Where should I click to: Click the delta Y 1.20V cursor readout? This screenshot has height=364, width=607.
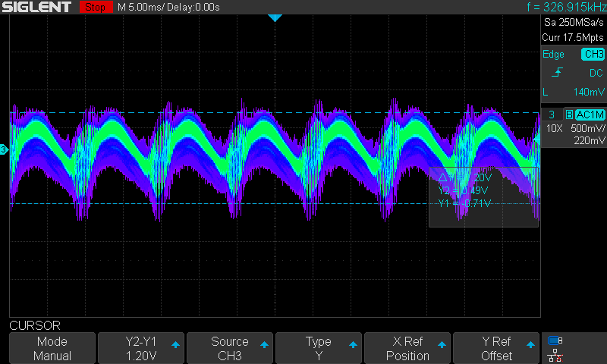tap(465, 177)
